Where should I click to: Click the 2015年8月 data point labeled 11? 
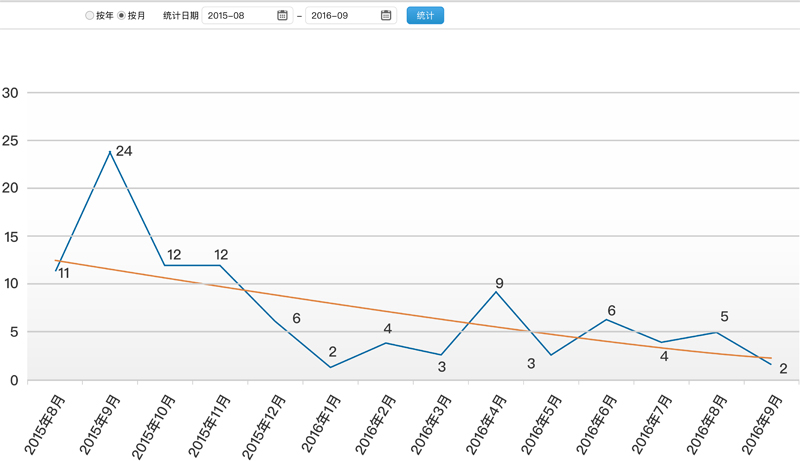(x=55, y=270)
